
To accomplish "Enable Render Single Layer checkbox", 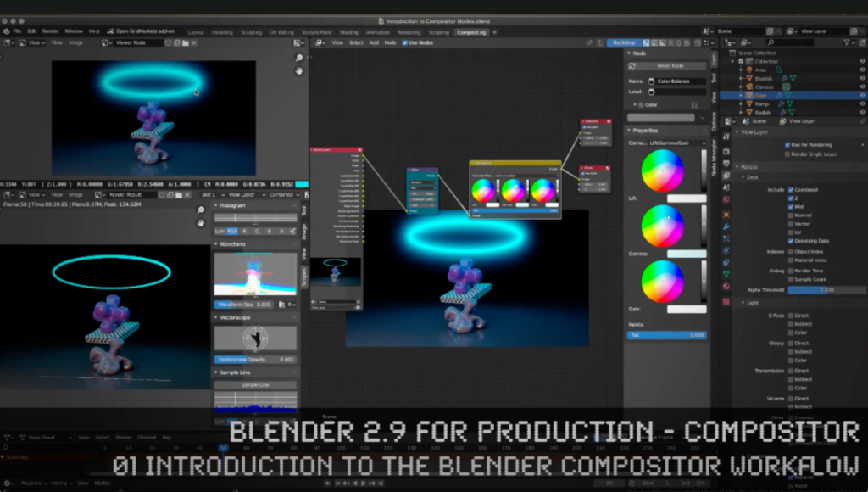I will [787, 154].
